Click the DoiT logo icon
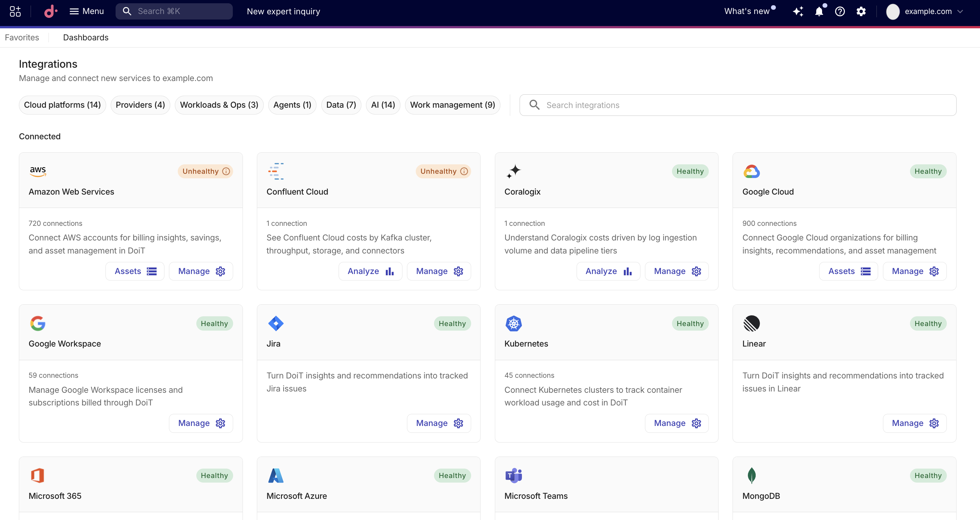980x520 pixels. click(50, 11)
